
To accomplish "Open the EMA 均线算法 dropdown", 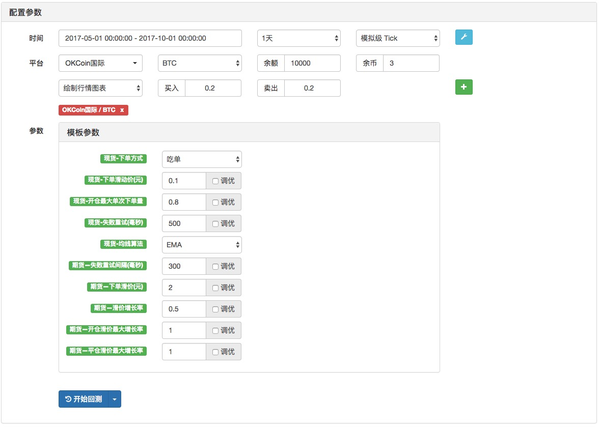I will coord(201,244).
